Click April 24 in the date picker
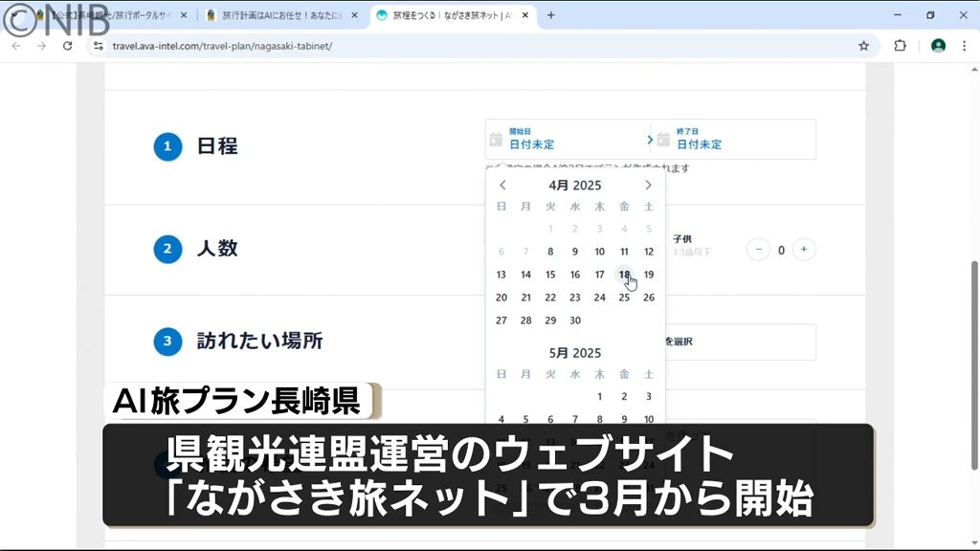Image resolution: width=980 pixels, height=551 pixels. pyautogui.click(x=599, y=298)
